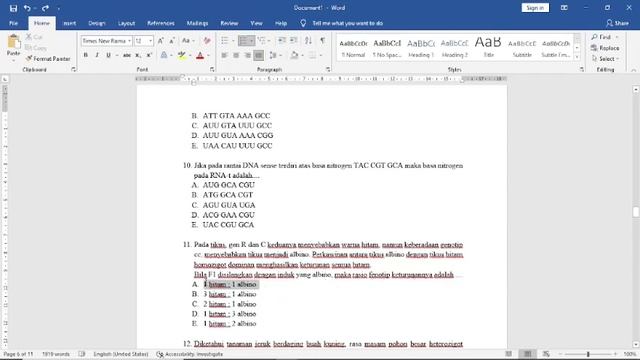Click the vertical scrollbar thumb

(x=636, y=212)
